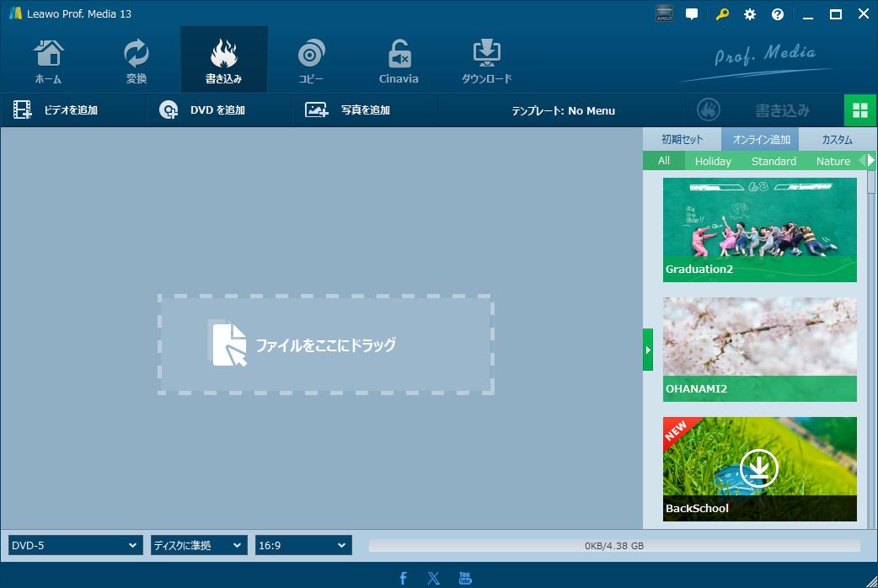Toggle the green grid template panel button
Viewport: 878px width, 588px height.
coord(860,110)
